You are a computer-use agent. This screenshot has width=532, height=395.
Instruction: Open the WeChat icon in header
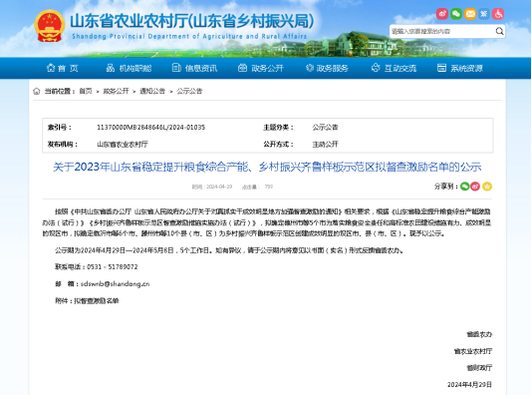[x=456, y=14]
